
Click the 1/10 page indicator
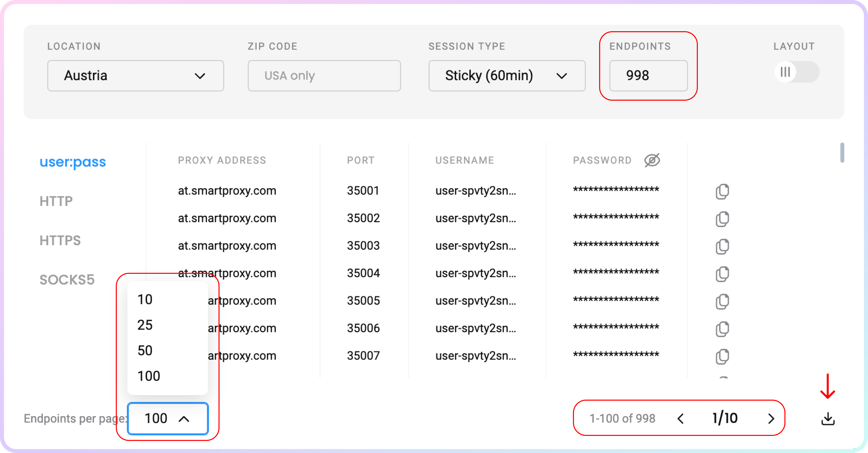[x=725, y=418]
